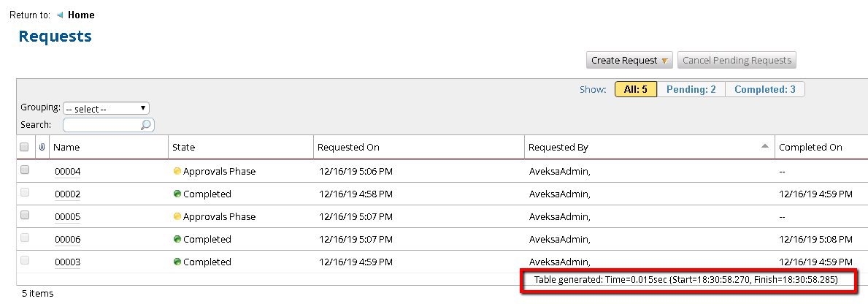
Task: Click green status icon of request 00002
Action: tap(177, 194)
